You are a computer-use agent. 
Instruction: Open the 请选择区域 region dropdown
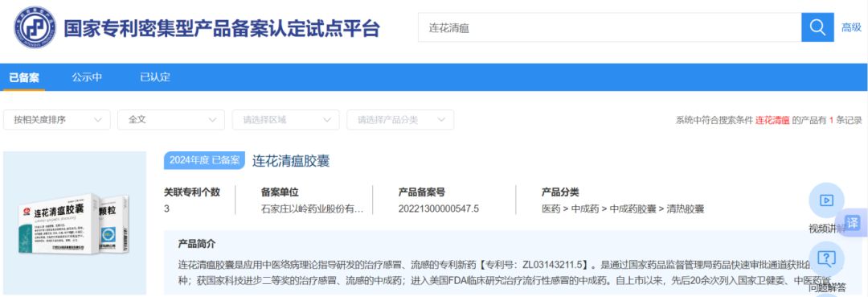(x=285, y=120)
